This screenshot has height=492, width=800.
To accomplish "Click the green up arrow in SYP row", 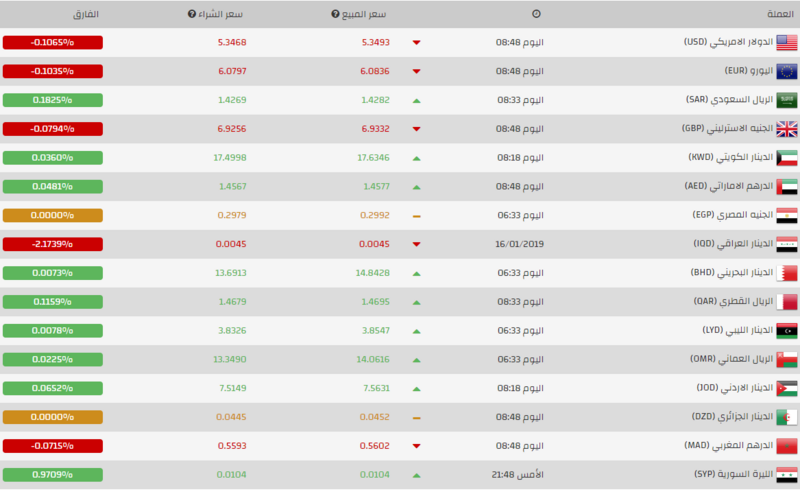I will [x=416, y=476].
